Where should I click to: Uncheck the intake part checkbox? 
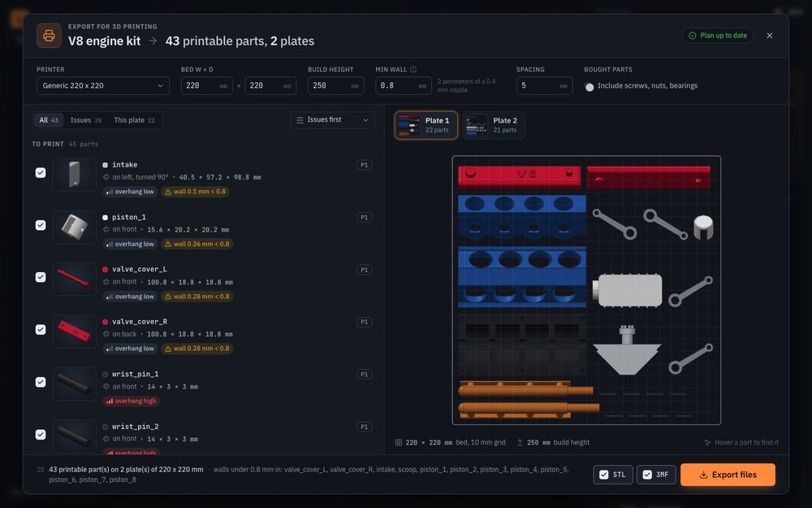pyautogui.click(x=41, y=172)
